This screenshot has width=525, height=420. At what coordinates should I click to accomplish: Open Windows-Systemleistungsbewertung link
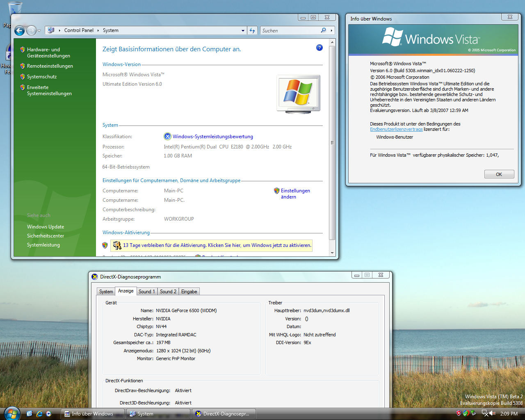coord(212,137)
